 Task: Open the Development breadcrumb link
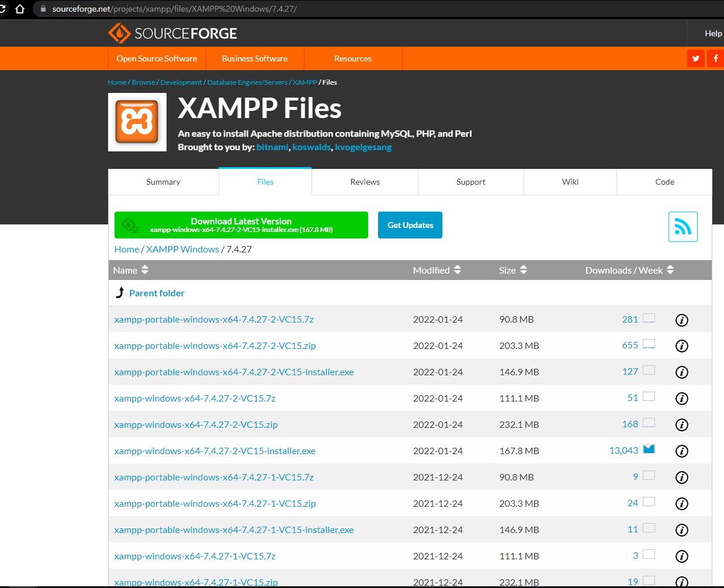[181, 82]
